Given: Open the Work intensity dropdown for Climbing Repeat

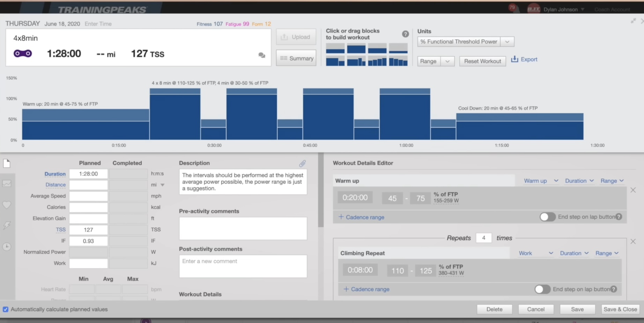Looking at the screenshot, I should [x=535, y=253].
